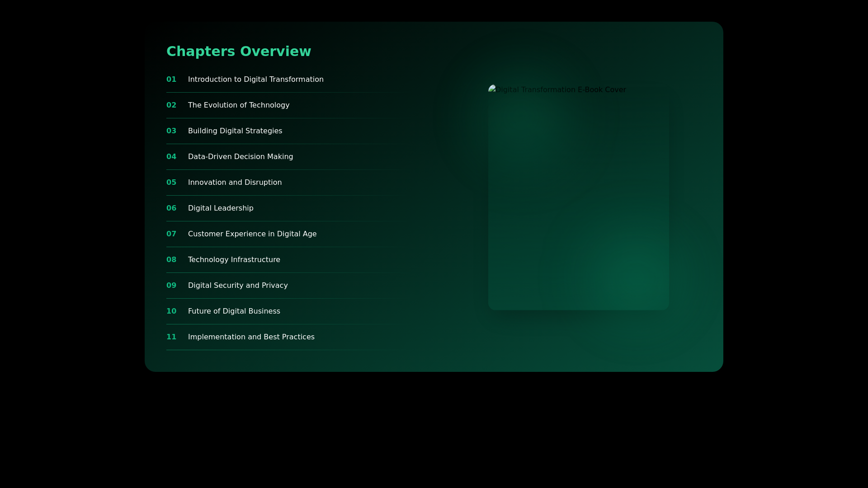Click chapter number 01
This screenshot has width=868, height=488.
[171, 79]
